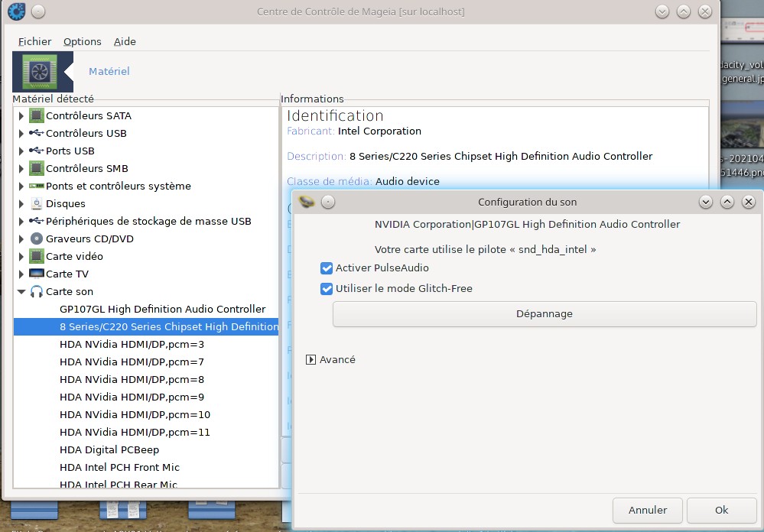The image size is (764, 532).
Task: Select HDA NVidia HDMI/DP,pcm=10
Action: pos(146,414)
